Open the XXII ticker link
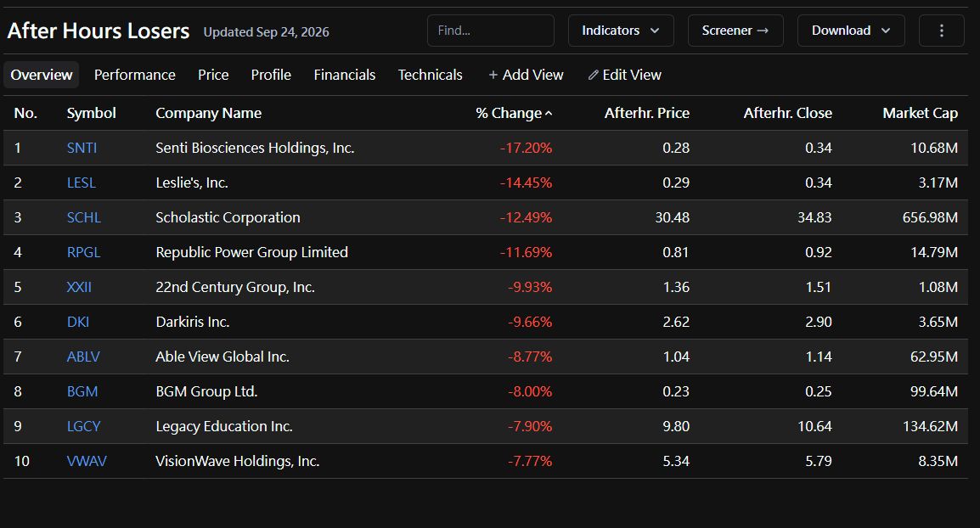This screenshot has width=980, height=528. [79, 288]
